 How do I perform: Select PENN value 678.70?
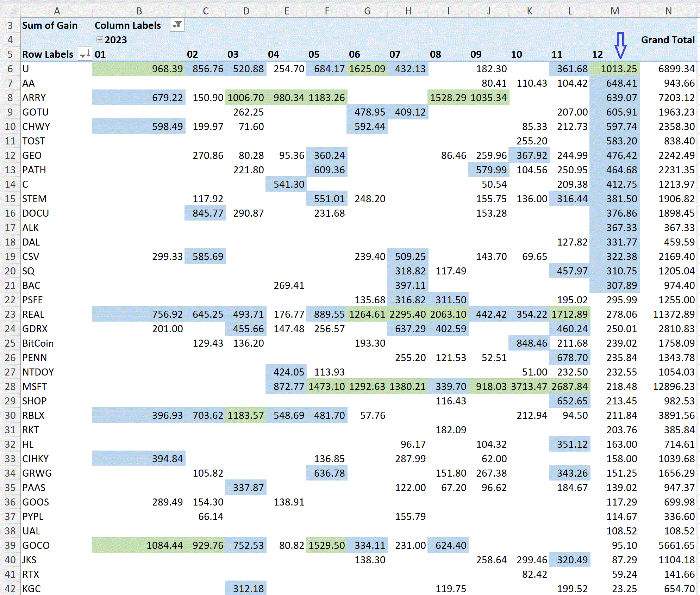pos(570,358)
